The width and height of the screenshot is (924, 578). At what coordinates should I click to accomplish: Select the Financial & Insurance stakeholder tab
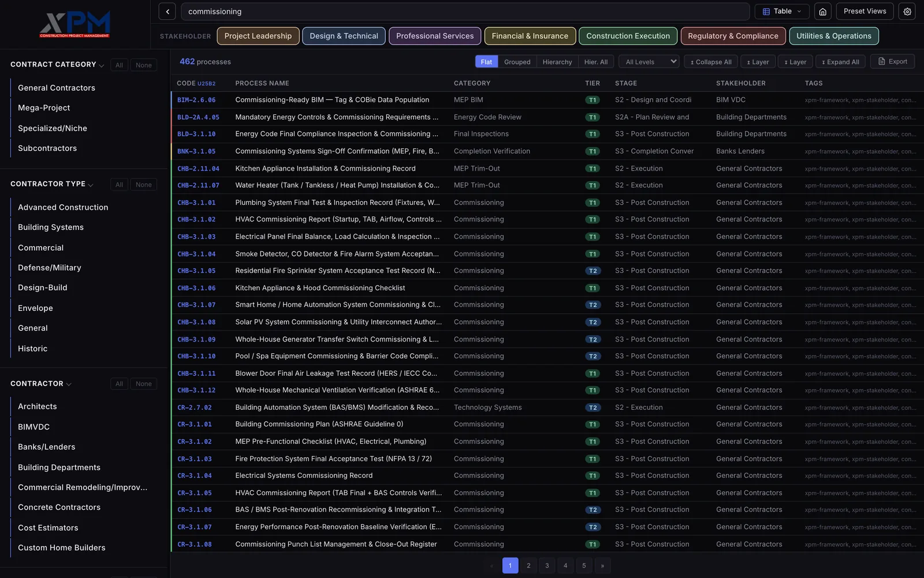[x=530, y=36]
